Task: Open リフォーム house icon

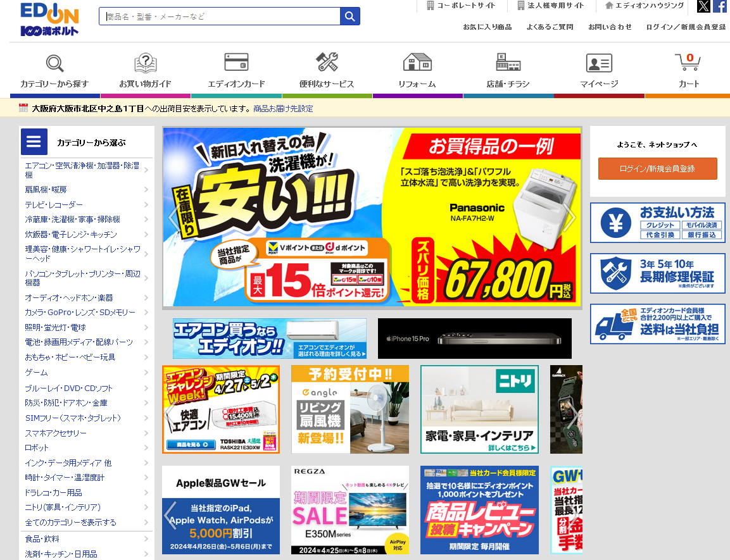Action: (417, 62)
